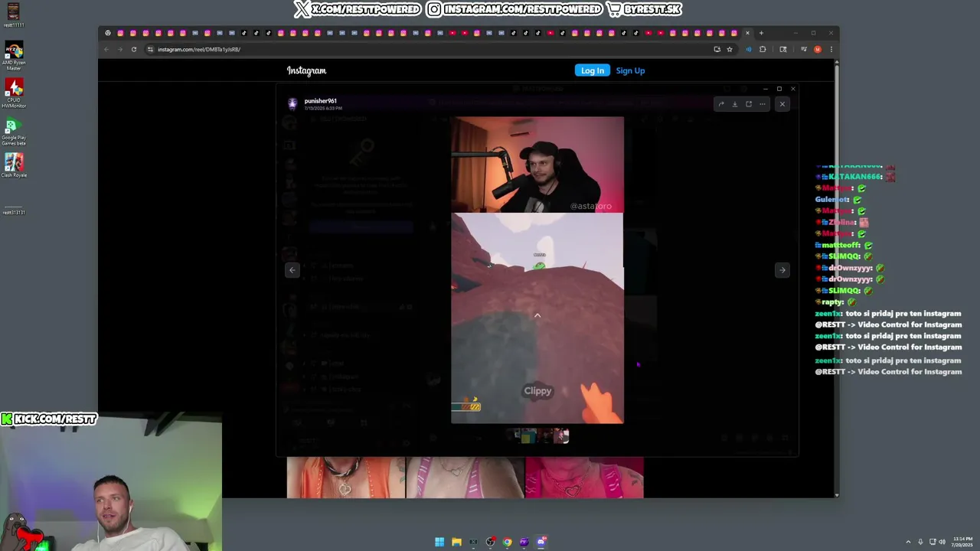Open the reel with the light pink top

465,478
